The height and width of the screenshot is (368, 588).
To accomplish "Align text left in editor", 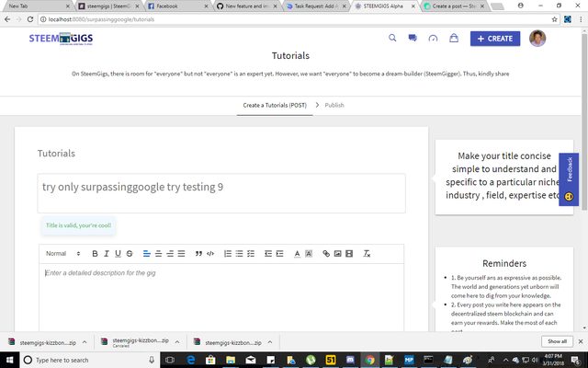I will pos(147,254).
